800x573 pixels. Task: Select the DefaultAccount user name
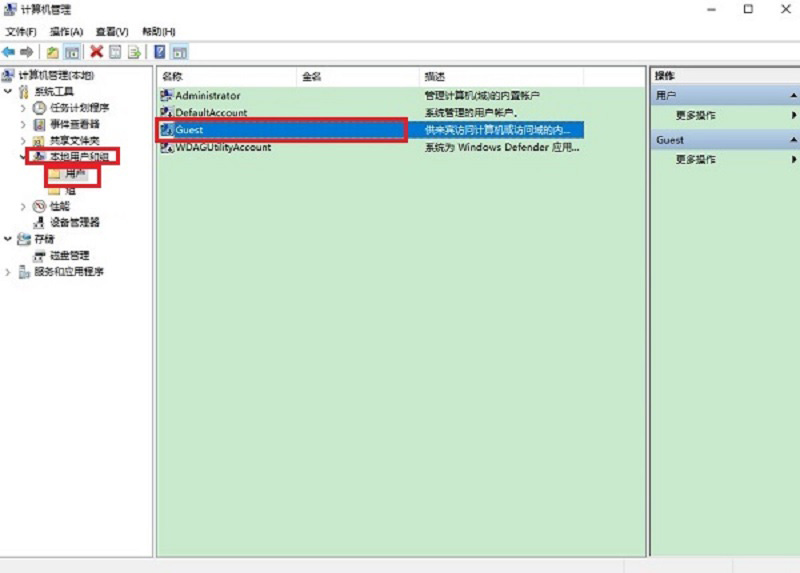point(211,112)
